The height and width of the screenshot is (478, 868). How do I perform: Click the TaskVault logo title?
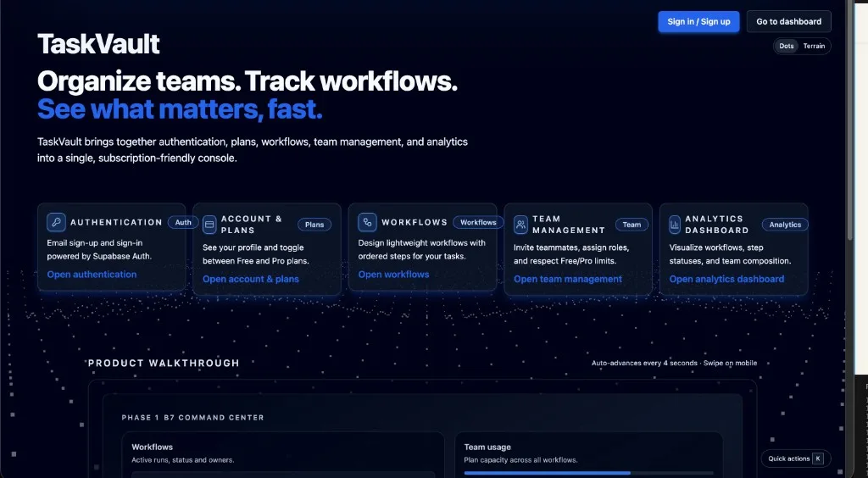(x=98, y=44)
